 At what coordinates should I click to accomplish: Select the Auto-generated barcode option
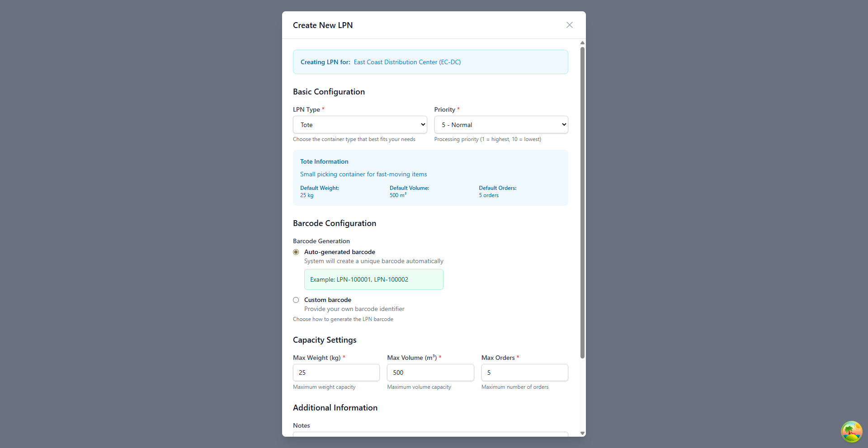coord(296,252)
